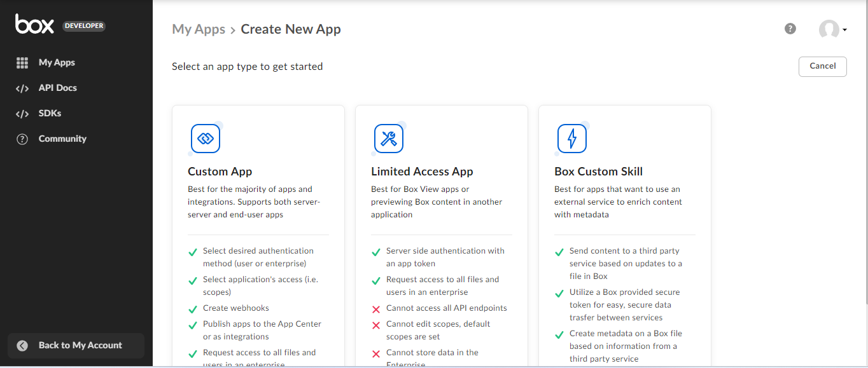Viewport: 868px width, 368px height.
Task: Open the SDKs sidebar item
Action: pyautogui.click(x=50, y=114)
